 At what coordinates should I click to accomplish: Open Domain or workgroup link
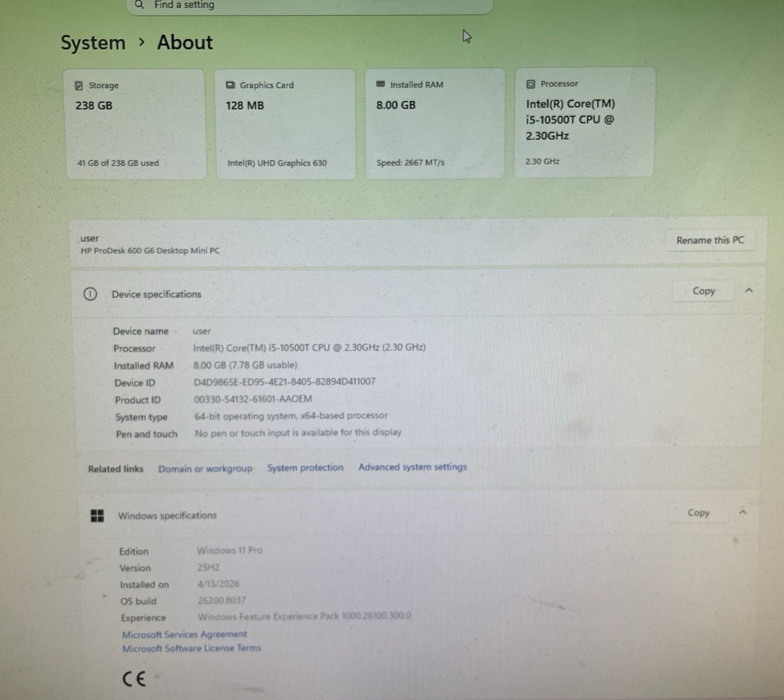pyautogui.click(x=205, y=469)
